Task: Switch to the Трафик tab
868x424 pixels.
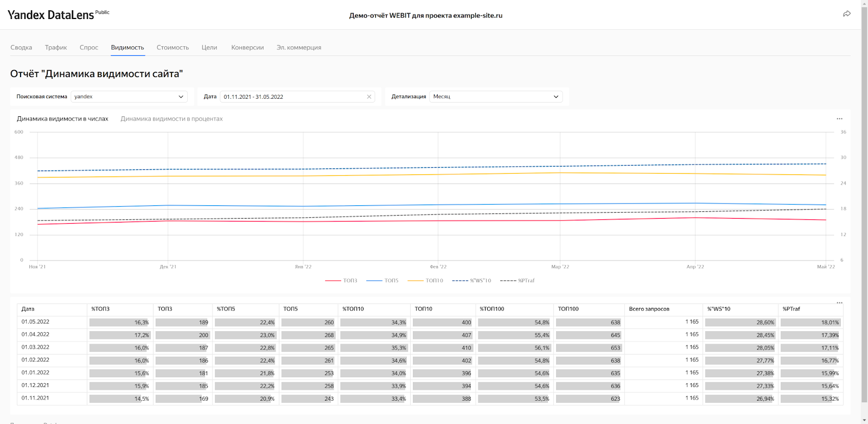Action: 56,48
